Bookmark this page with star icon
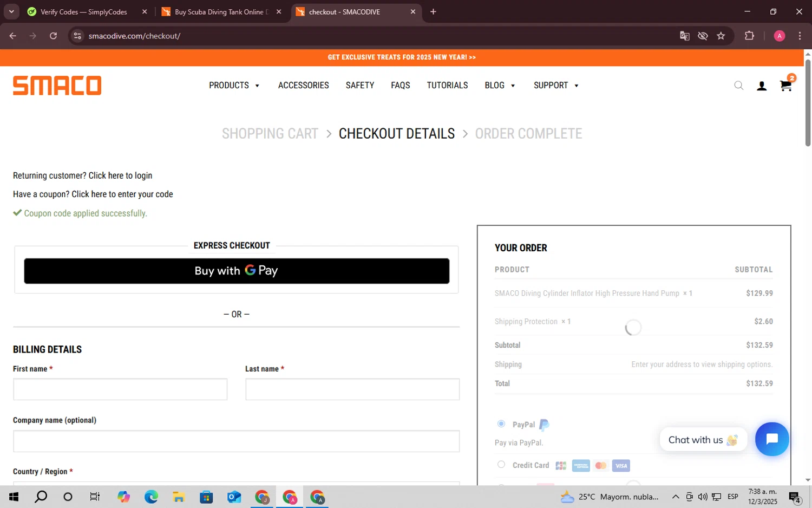Image resolution: width=812 pixels, height=508 pixels. pos(721,36)
